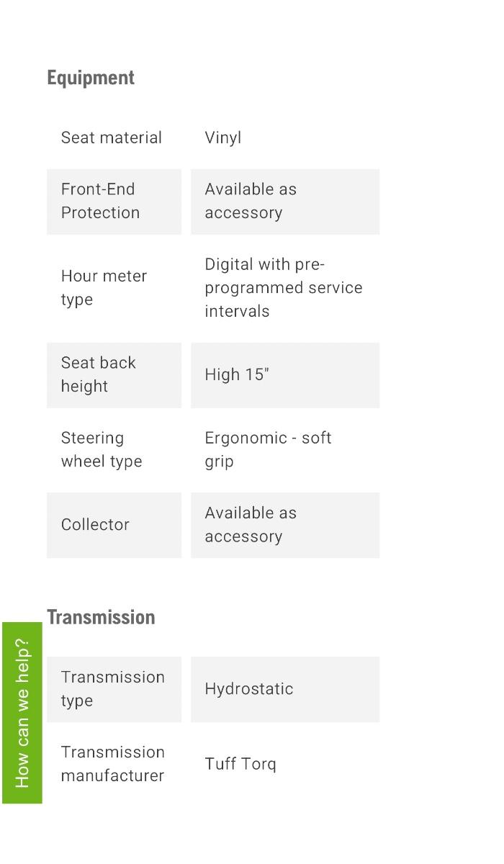Screen dimensions: 504x864
Task: Click 'Available as accessory' beside Front-End Protection
Action: coord(284,201)
